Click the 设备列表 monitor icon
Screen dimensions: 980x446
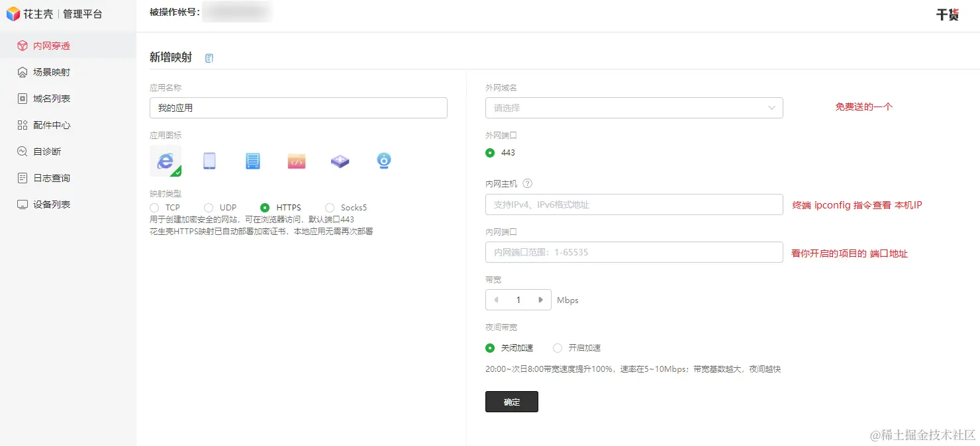23,204
